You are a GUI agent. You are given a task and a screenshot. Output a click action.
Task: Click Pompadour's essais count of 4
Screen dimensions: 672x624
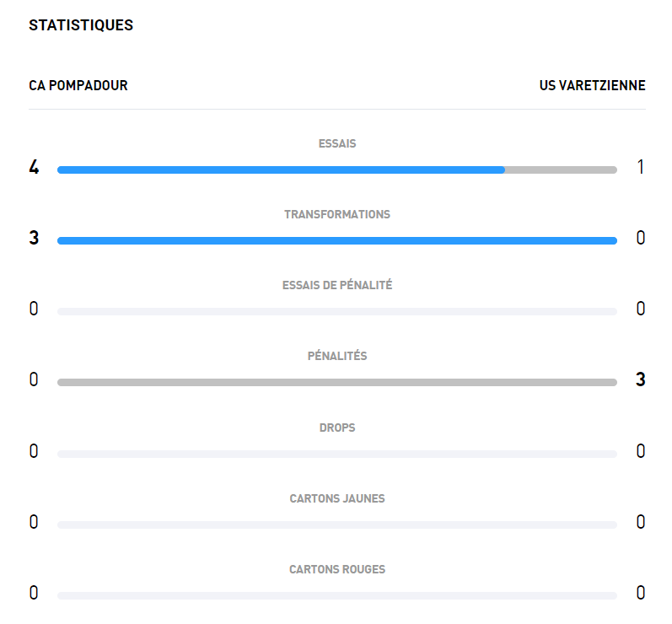tap(34, 167)
